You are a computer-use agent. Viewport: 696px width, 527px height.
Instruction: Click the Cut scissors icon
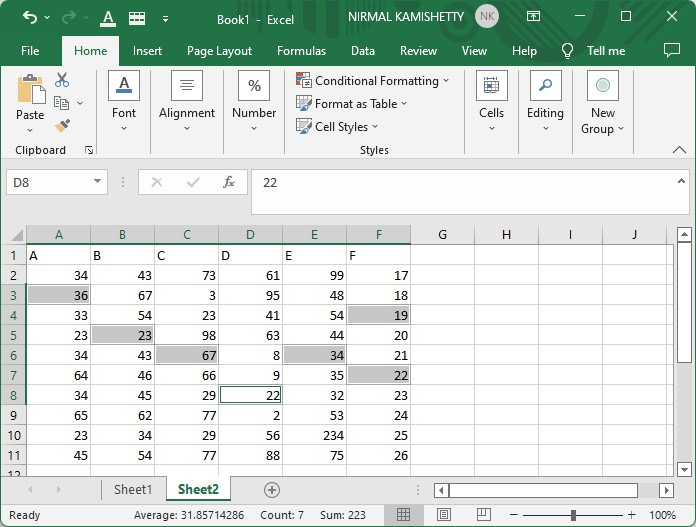[62, 80]
